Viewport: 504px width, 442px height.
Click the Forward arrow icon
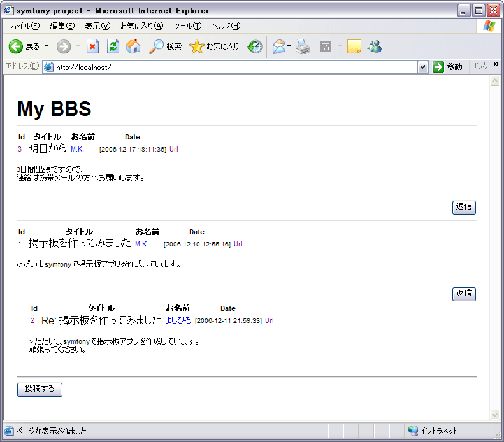pos(64,46)
